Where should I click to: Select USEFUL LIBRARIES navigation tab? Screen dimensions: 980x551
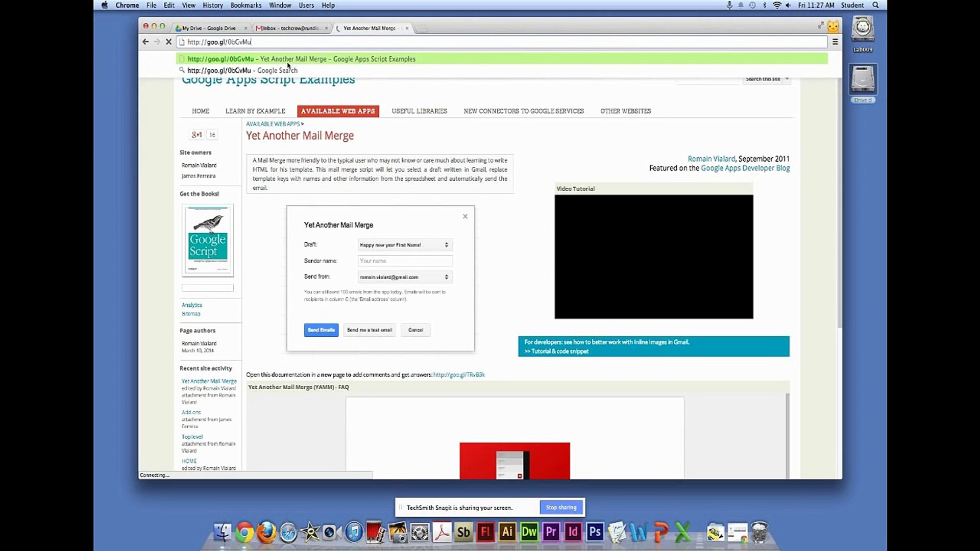point(420,111)
